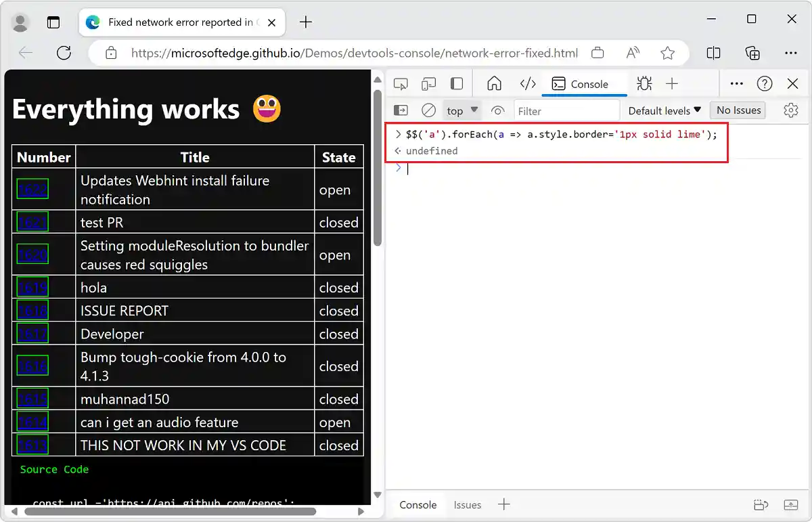Open the Default levels dropdown
Screen dimensions: 812x522
[664, 110]
